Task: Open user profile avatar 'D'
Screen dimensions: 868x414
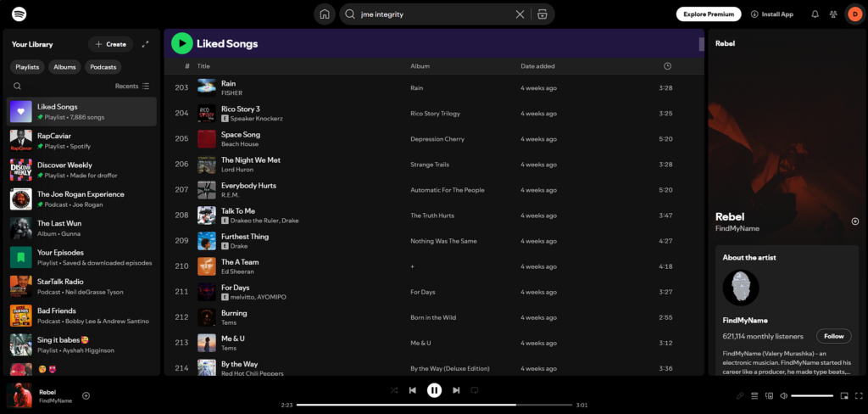Action: pyautogui.click(x=854, y=14)
